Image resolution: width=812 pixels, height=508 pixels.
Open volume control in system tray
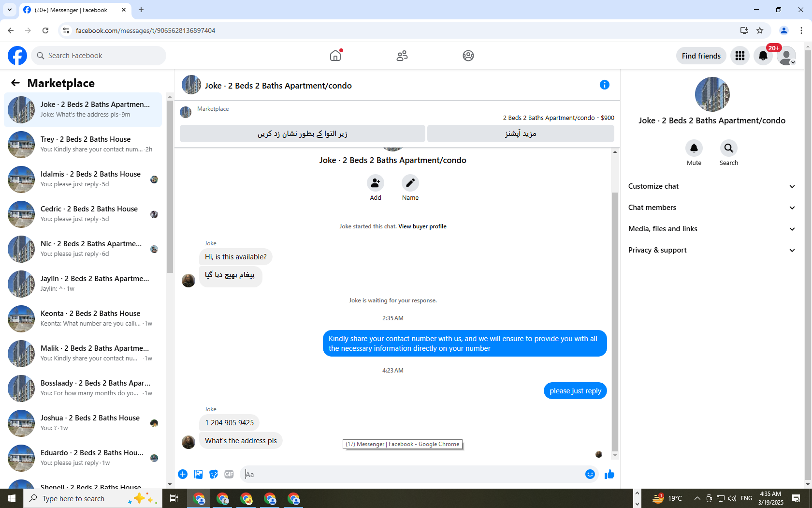[x=732, y=498]
